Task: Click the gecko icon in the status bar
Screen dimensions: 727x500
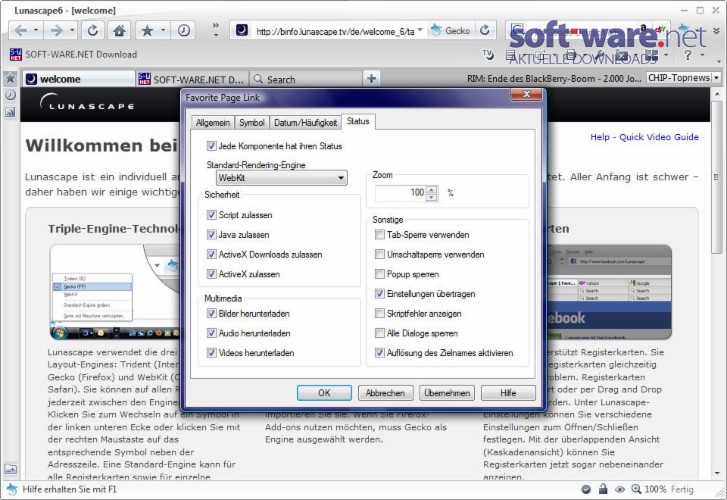Action: point(12,489)
